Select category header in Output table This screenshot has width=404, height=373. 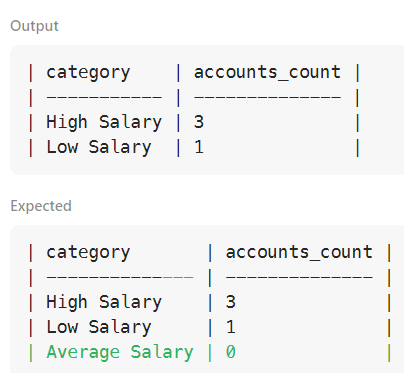point(88,73)
